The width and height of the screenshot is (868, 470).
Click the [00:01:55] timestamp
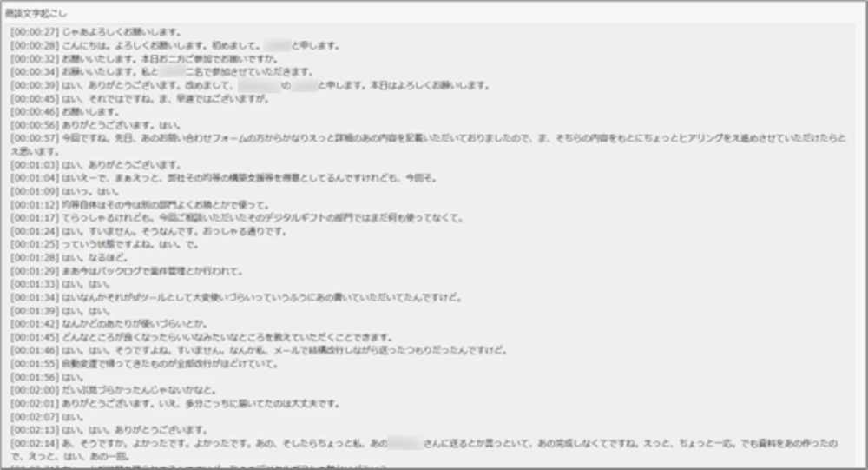34,364
